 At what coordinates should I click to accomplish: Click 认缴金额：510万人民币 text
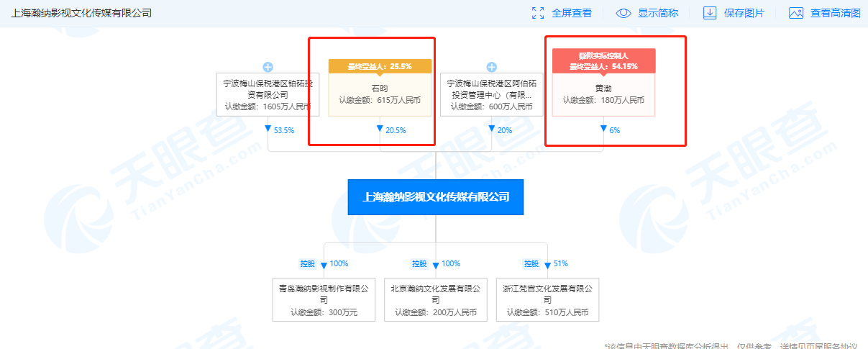[x=547, y=312]
